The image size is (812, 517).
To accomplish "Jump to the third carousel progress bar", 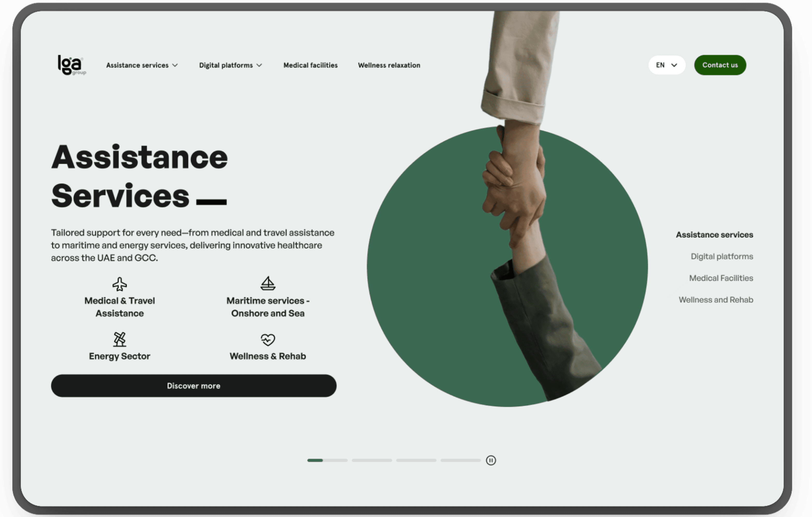I will click(x=416, y=460).
